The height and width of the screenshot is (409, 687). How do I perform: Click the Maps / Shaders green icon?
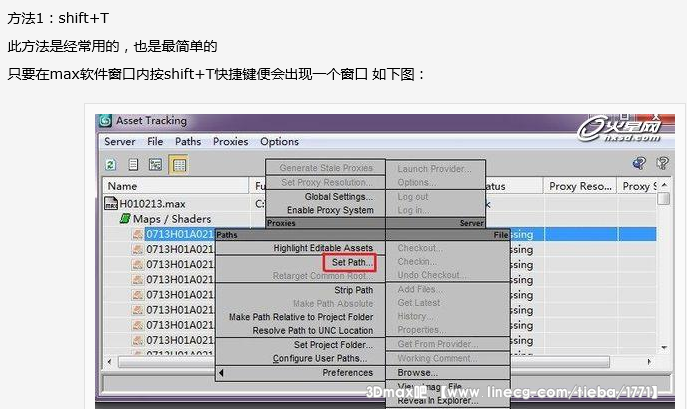coord(125,218)
